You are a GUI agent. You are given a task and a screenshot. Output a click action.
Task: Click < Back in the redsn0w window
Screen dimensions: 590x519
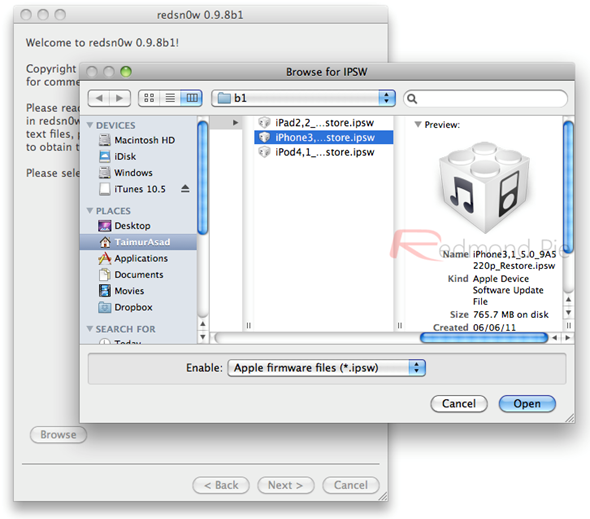pos(221,485)
